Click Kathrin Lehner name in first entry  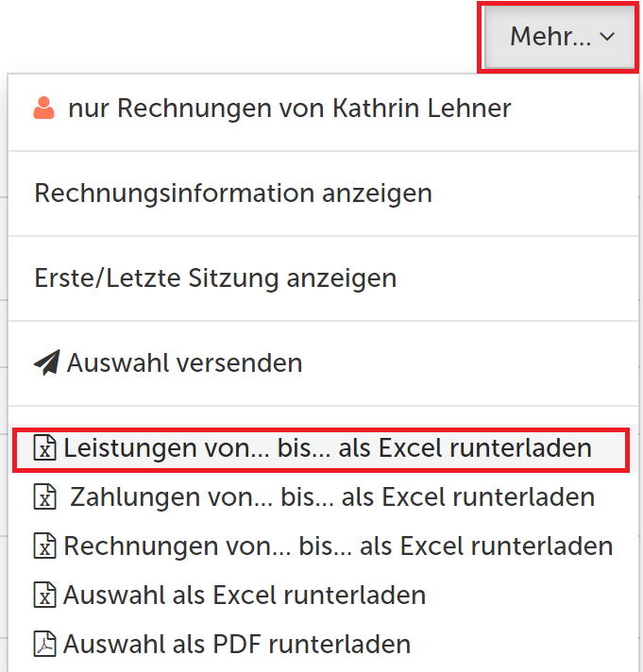tap(421, 109)
